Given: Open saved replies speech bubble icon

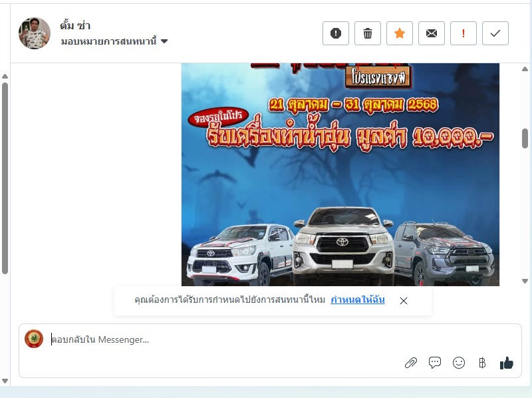Looking at the screenshot, I should coord(435,363).
